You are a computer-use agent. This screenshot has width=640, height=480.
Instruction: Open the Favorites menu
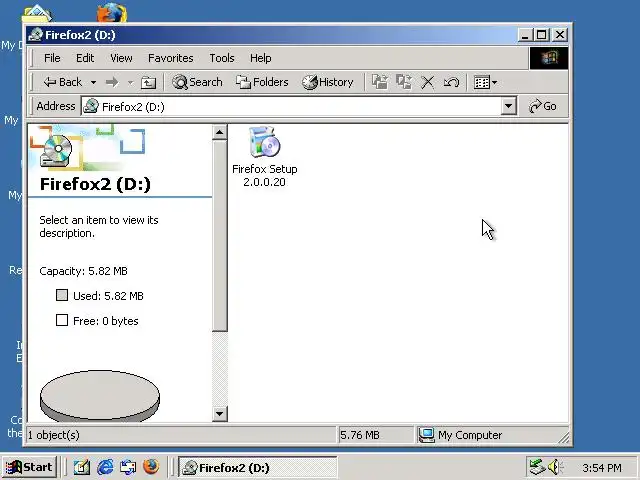[171, 58]
